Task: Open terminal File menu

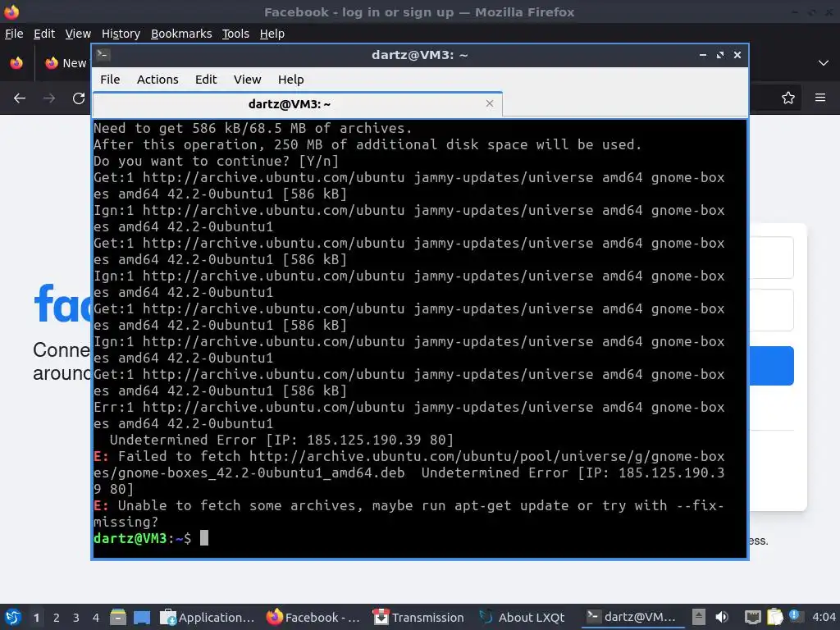Action: click(110, 80)
